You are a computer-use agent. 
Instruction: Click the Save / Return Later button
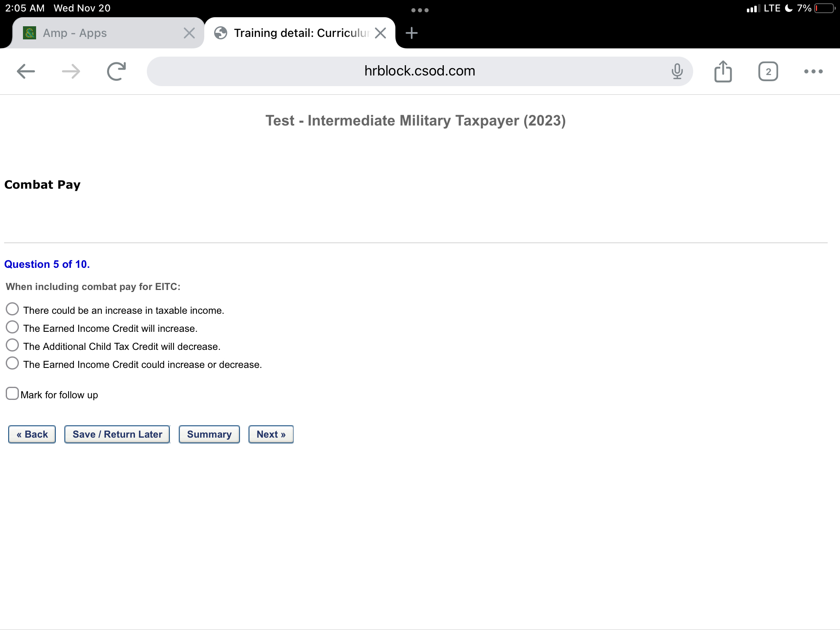pyautogui.click(x=117, y=434)
